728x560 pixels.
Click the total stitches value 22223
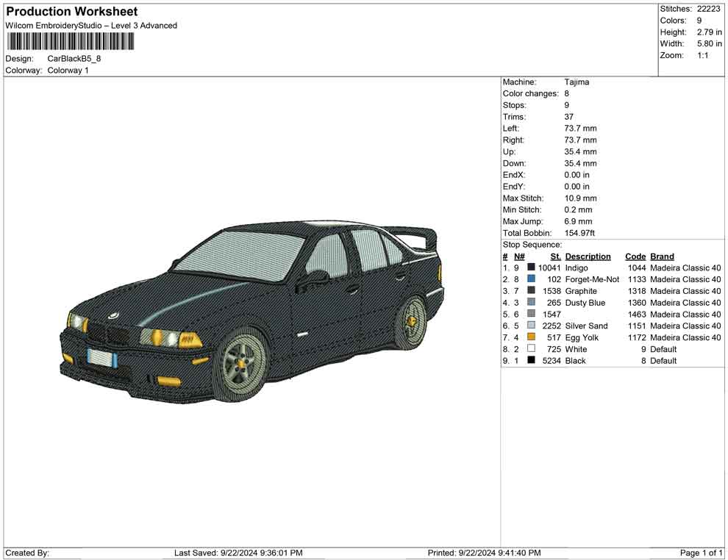(709, 9)
